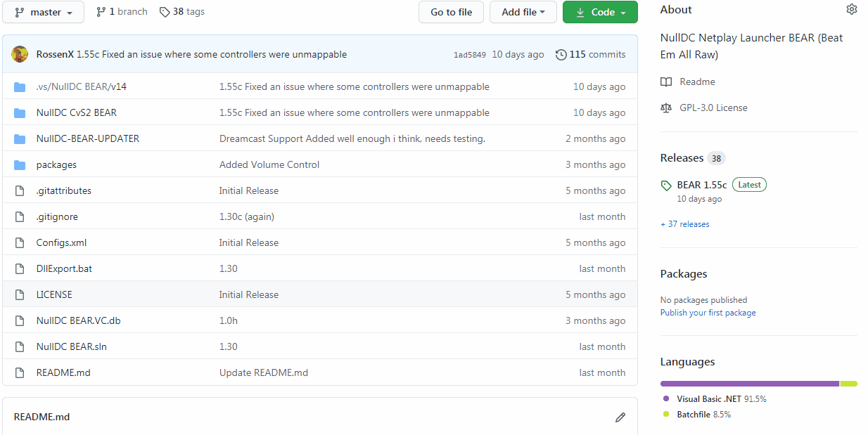Click the yellow-green segment of the languages bar
This screenshot has width=868, height=435.
coord(849,384)
